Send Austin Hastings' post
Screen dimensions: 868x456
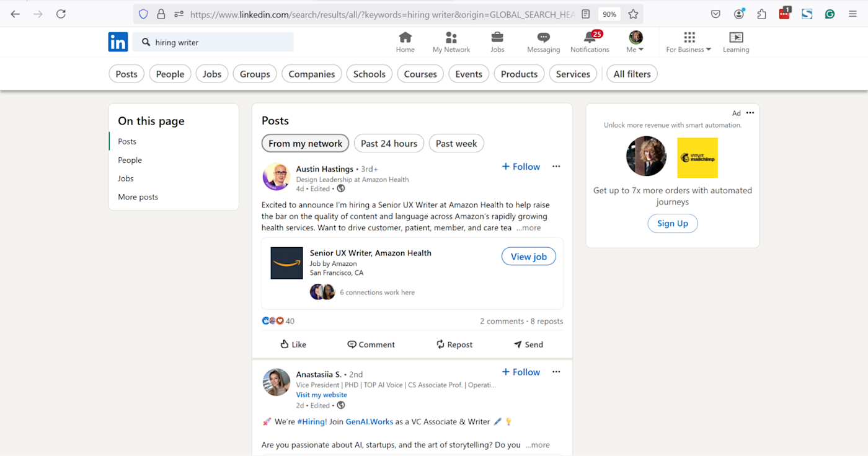[528, 344]
